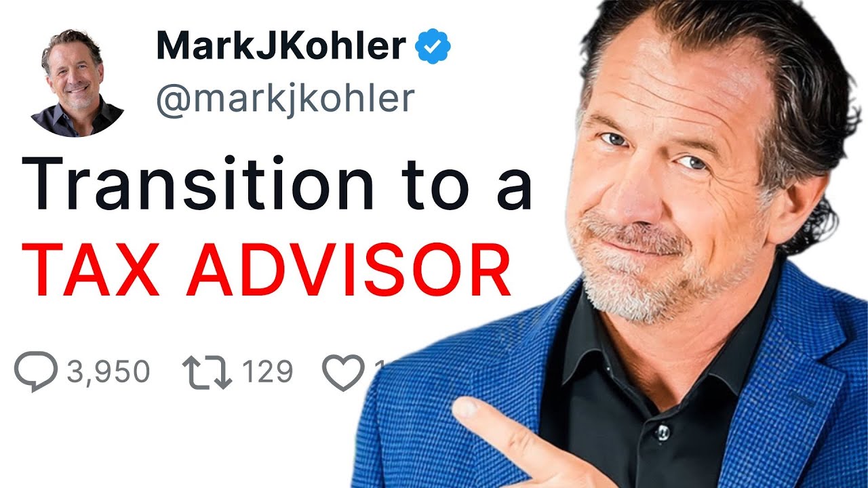Visit the @markjkohler handle link
Viewport: 868px width, 488px height.
[285, 99]
